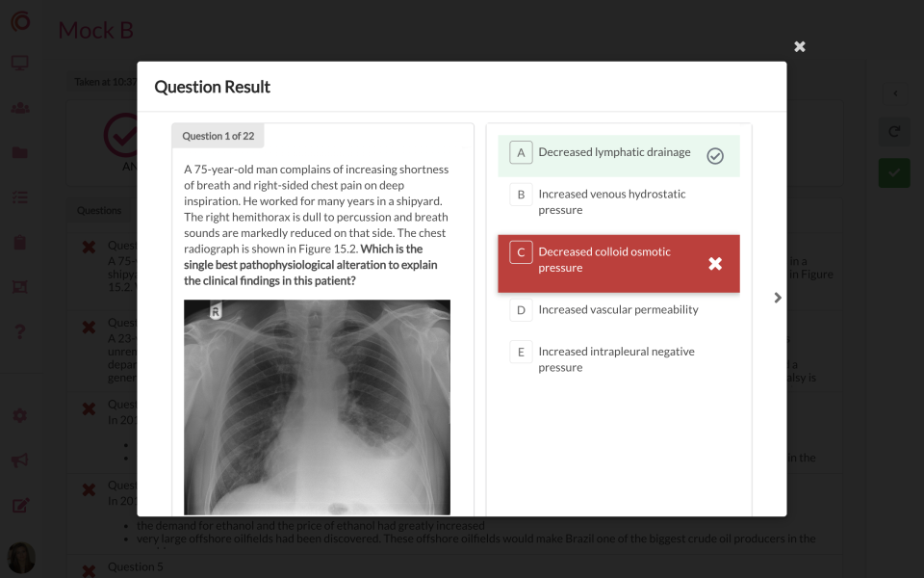Click the refresh icon button on right

coord(894,132)
